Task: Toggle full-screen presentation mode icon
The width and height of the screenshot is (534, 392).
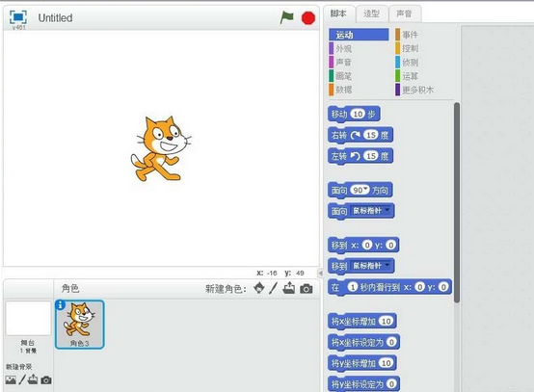Action: [18, 17]
